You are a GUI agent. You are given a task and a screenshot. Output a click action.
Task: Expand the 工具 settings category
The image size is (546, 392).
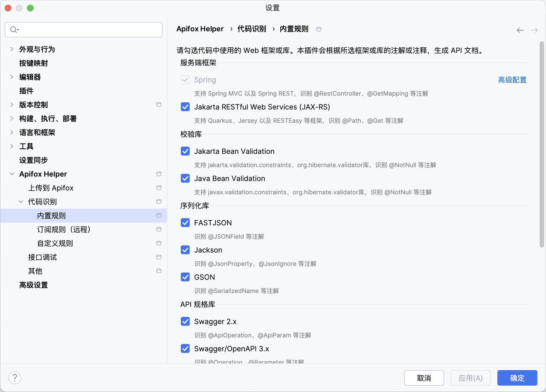(x=11, y=146)
